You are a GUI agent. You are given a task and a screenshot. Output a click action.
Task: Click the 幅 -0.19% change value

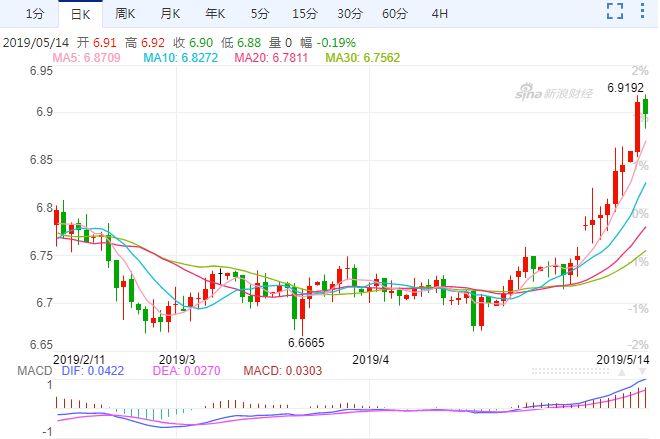(x=327, y=43)
